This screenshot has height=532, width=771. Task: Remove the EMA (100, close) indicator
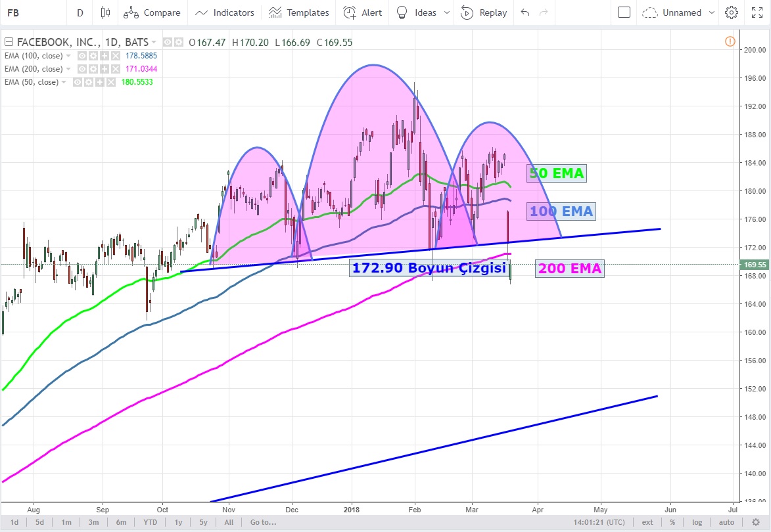click(x=116, y=56)
